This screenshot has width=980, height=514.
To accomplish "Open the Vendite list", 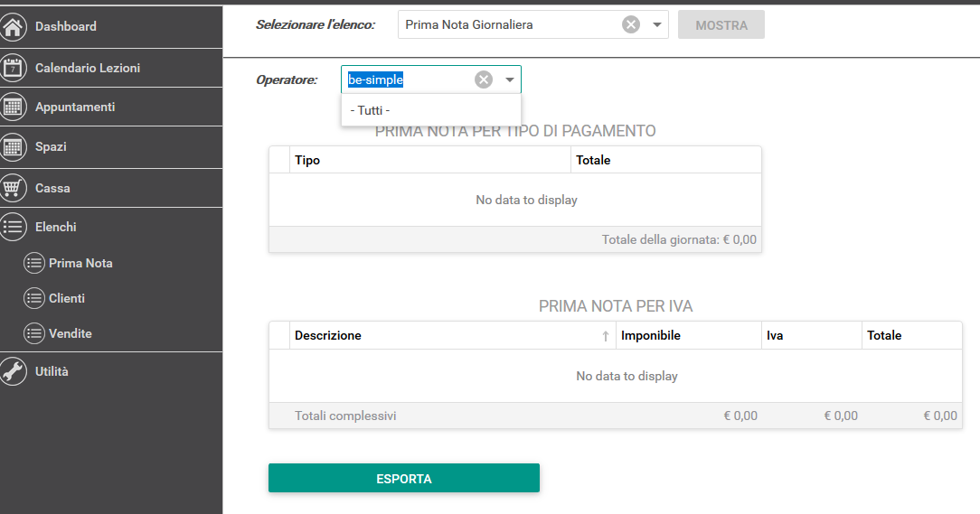I will (x=70, y=333).
